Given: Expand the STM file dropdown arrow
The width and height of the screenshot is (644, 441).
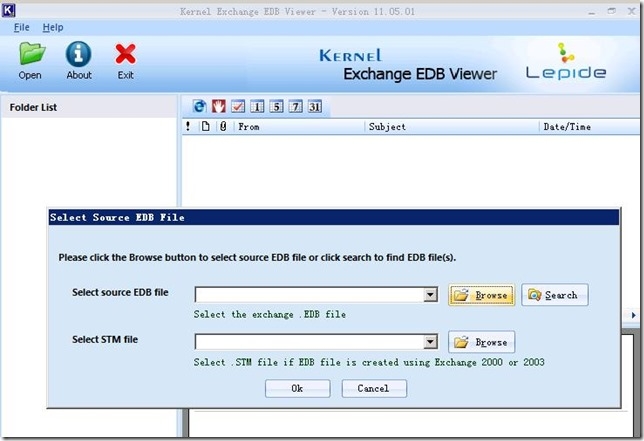Looking at the screenshot, I should [x=430, y=342].
